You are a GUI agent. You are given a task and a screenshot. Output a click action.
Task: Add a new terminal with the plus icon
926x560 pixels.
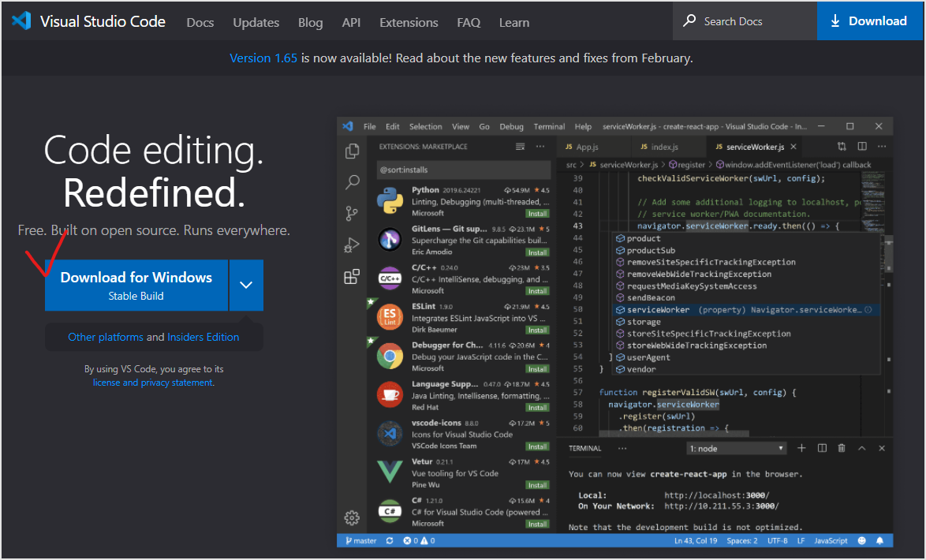pyautogui.click(x=801, y=448)
